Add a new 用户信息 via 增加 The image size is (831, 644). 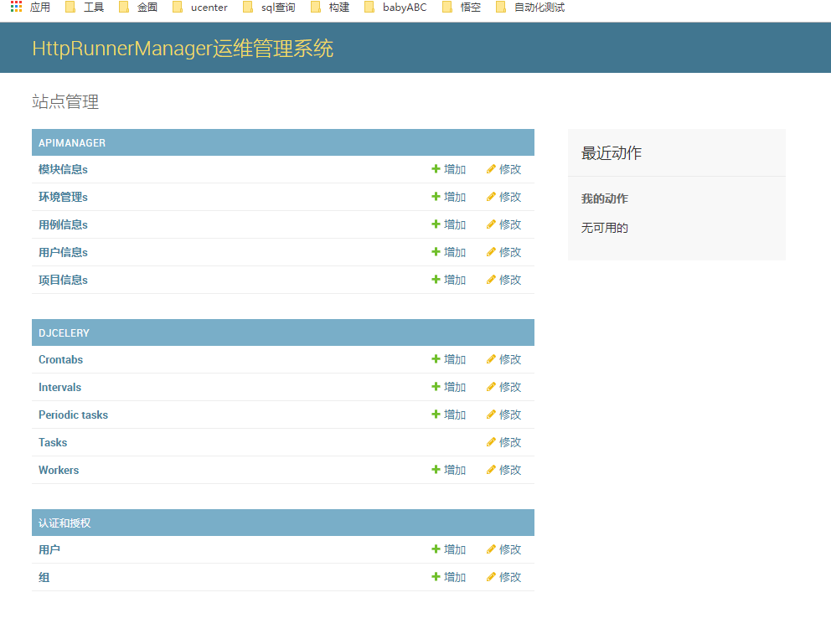click(x=448, y=252)
